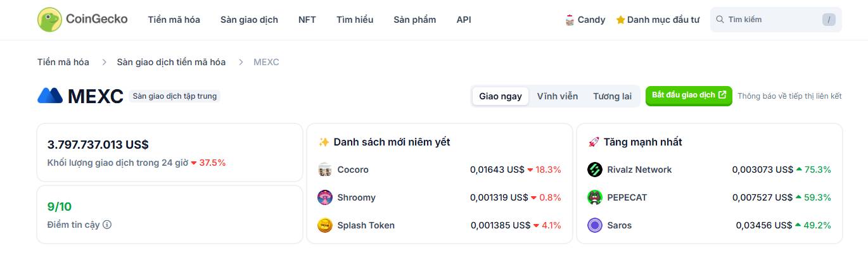
Task: Click the trust score info icon
Action: tap(107, 225)
